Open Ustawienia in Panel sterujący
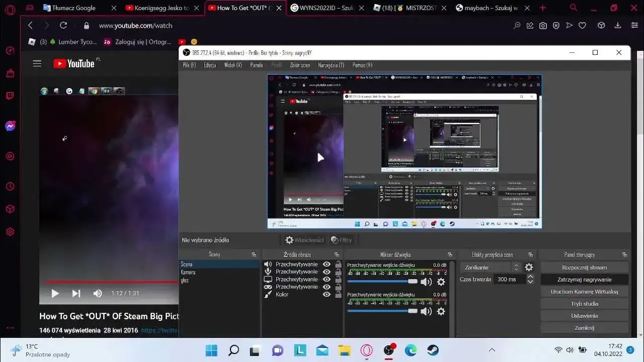644x362 pixels. click(x=584, y=315)
